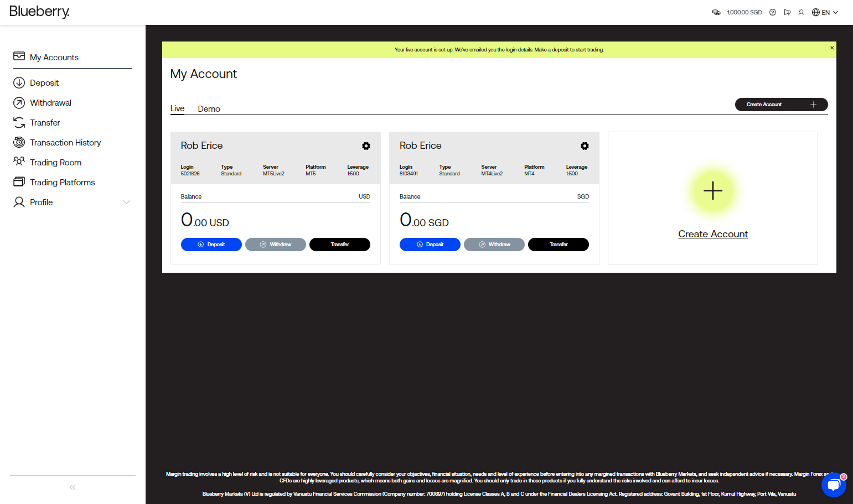Click the Transaction History sidebar icon

tap(19, 142)
